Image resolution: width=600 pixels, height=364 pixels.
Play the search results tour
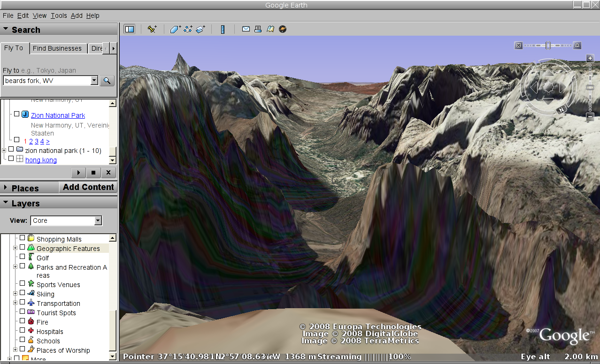pos(78,173)
